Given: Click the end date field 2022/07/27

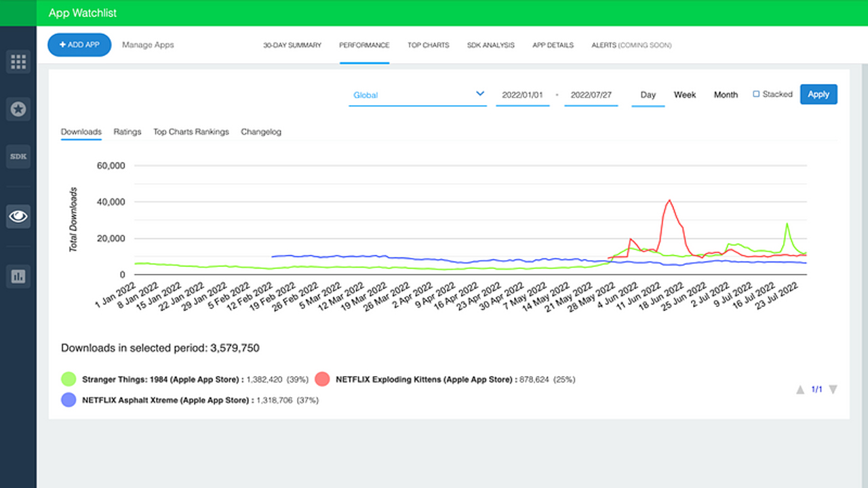Looking at the screenshot, I should [x=591, y=95].
